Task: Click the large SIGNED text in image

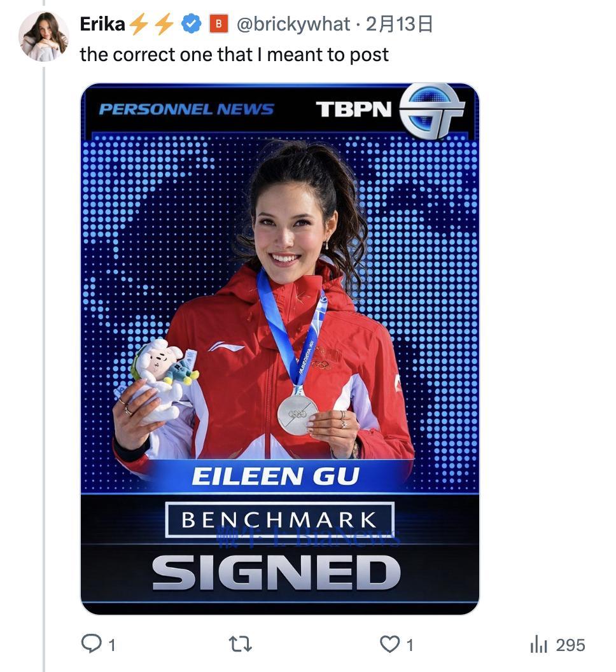Action: click(x=276, y=572)
